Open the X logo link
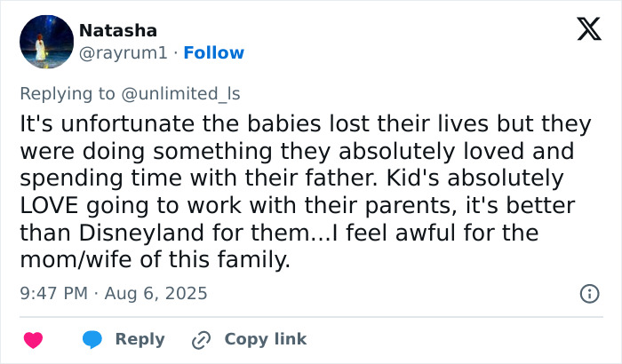The width and height of the screenshot is (622, 364). (588, 31)
